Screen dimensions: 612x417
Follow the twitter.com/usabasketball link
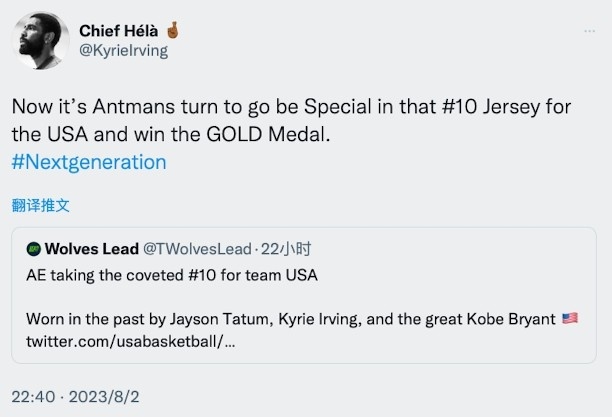point(132,341)
